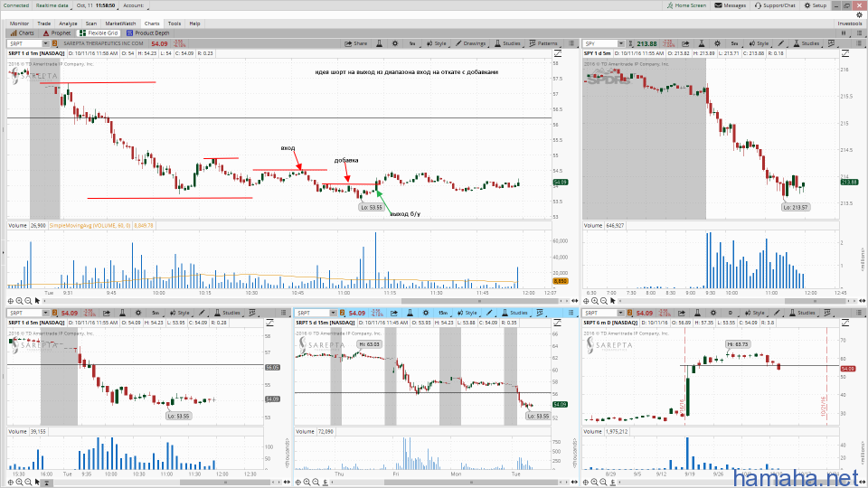Click the gear icon below the Setup button
Screen dimensions: 868x488
(859, 15)
